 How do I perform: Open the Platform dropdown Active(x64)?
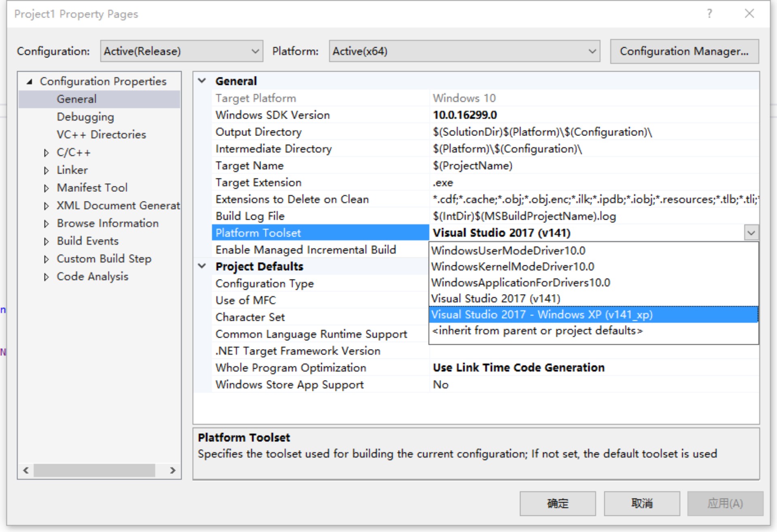point(464,51)
